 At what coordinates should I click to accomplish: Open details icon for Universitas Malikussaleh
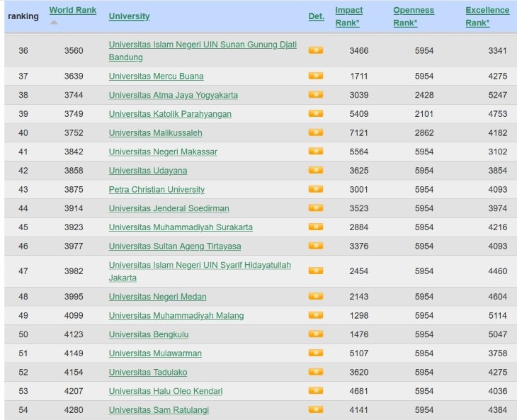point(316,132)
